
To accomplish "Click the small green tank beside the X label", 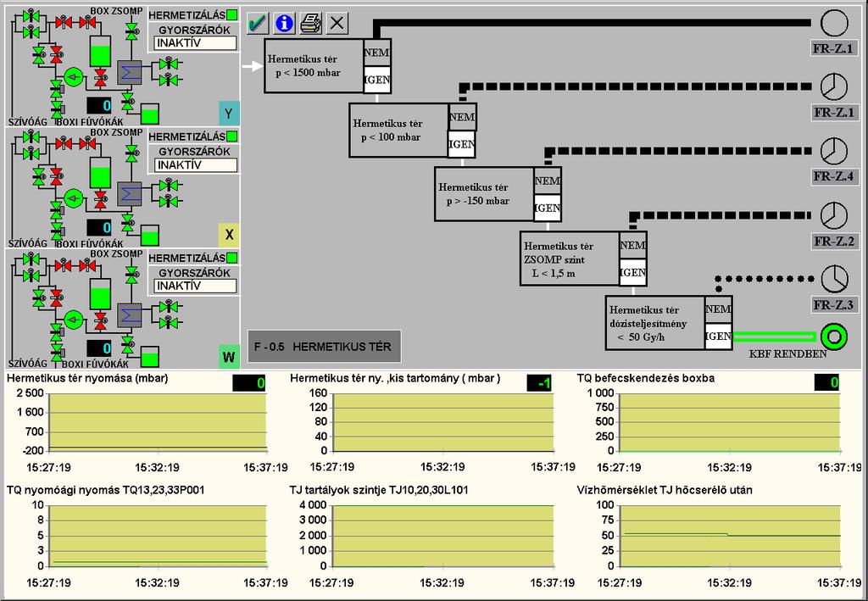I will click(149, 235).
